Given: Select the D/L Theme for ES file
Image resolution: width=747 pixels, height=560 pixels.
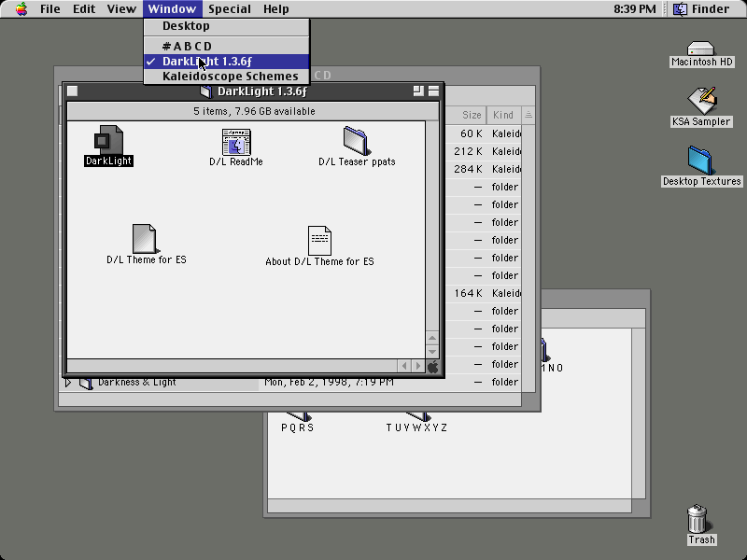Looking at the screenshot, I should pyautogui.click(x=145, y=239).
